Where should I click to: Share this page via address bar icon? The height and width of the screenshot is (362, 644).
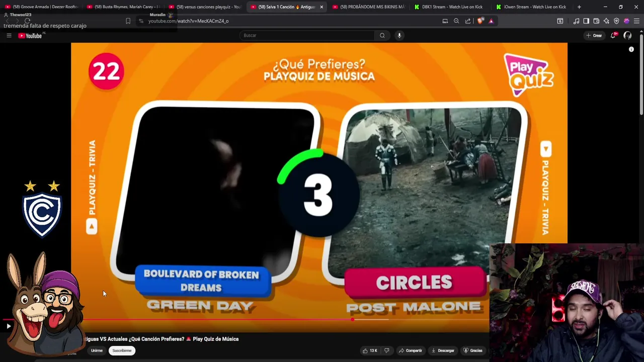(468, 21)
